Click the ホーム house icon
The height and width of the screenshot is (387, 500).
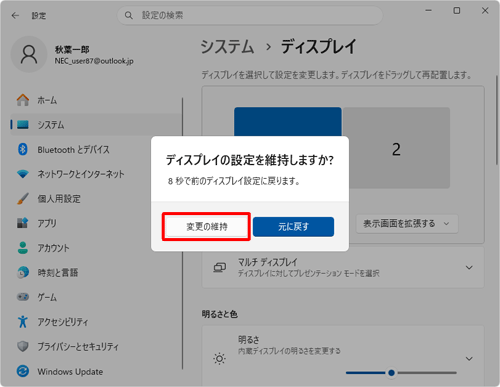coord(23,100)
